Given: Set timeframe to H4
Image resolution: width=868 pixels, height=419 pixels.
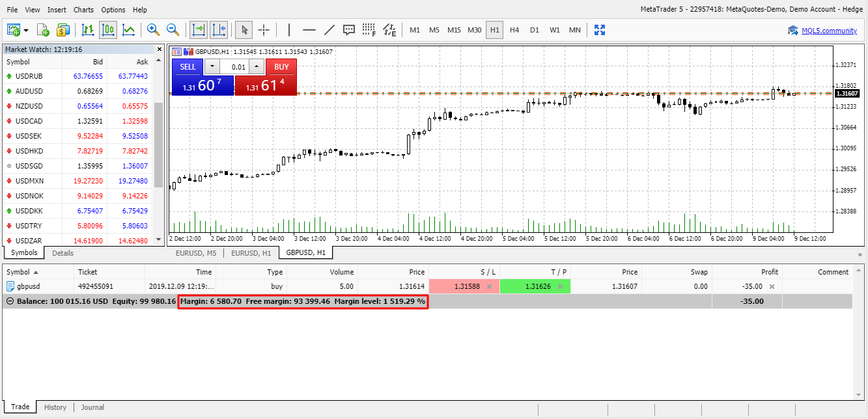Looking at the screenshot, I should click(x=514, y=30).
